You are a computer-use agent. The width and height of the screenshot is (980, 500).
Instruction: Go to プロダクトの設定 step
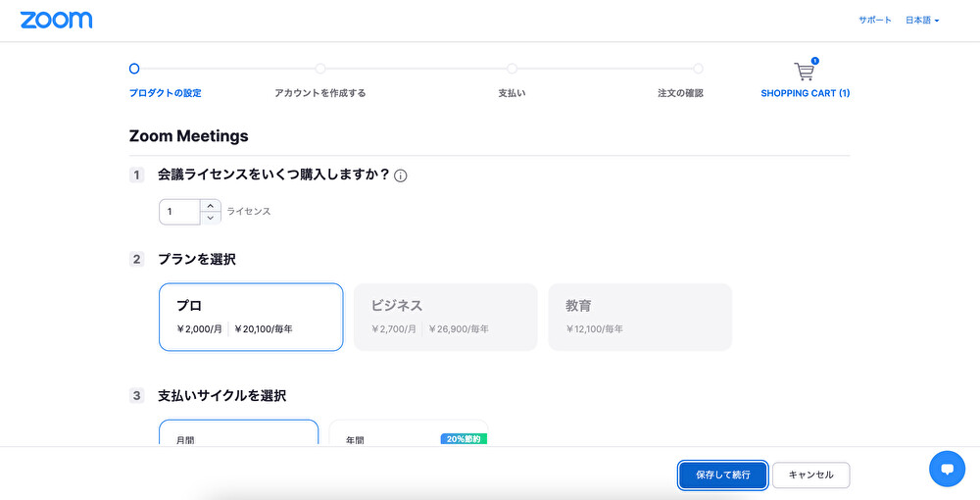click(165, 93)
